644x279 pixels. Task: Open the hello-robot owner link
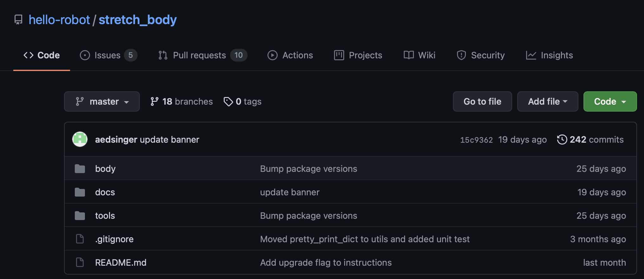tap(59, 20)
